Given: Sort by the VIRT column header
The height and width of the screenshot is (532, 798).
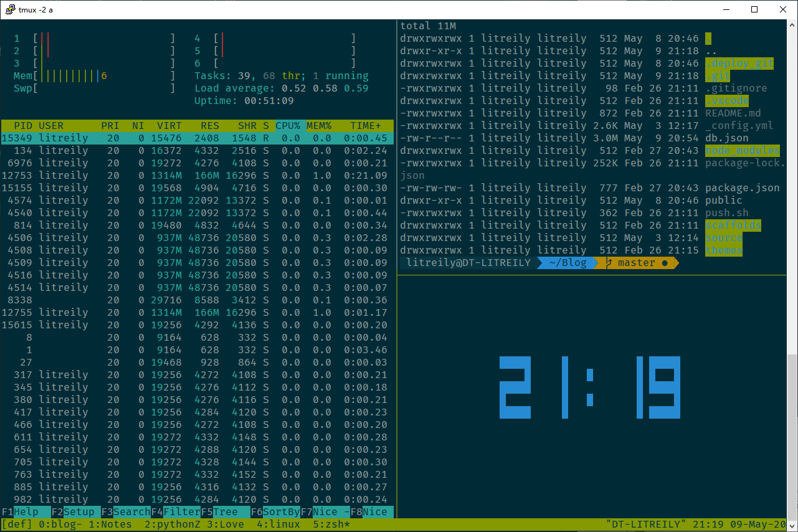Looking at the screenshot, I should tap(169, 126).
